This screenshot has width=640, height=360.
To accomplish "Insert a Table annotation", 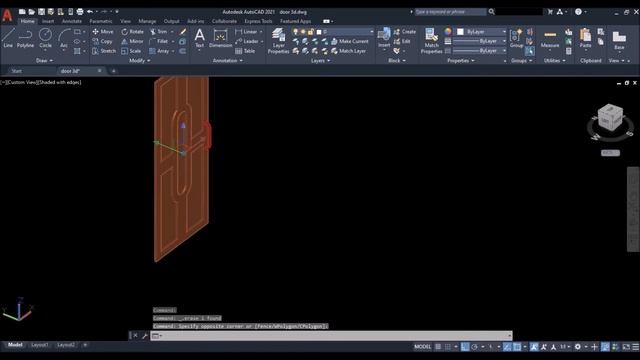I will click(245, 51).
